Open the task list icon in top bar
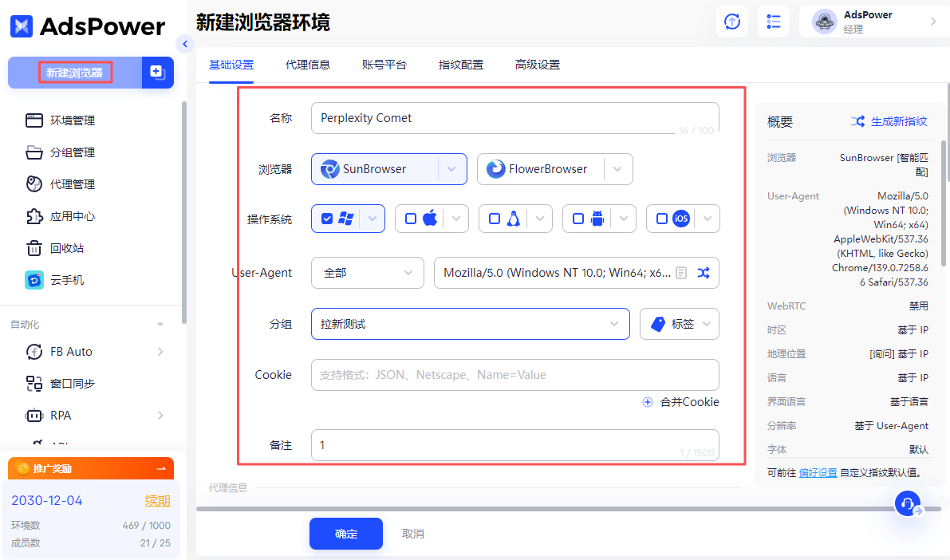This screenshot has height=560, width=950. pyautogui.click(x=773, y=22)
